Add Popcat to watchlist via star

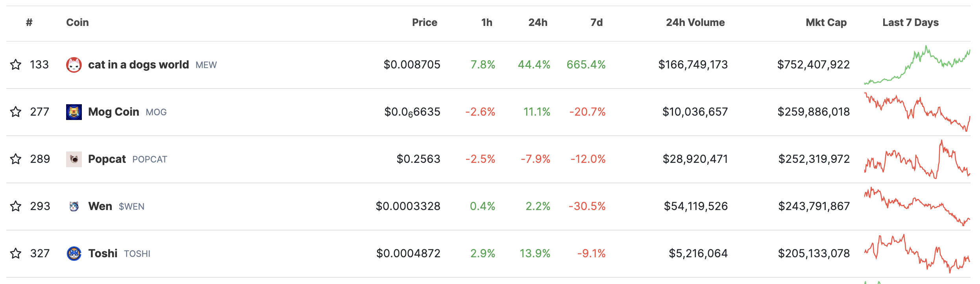pyautogui.click(x=16, y=159)
